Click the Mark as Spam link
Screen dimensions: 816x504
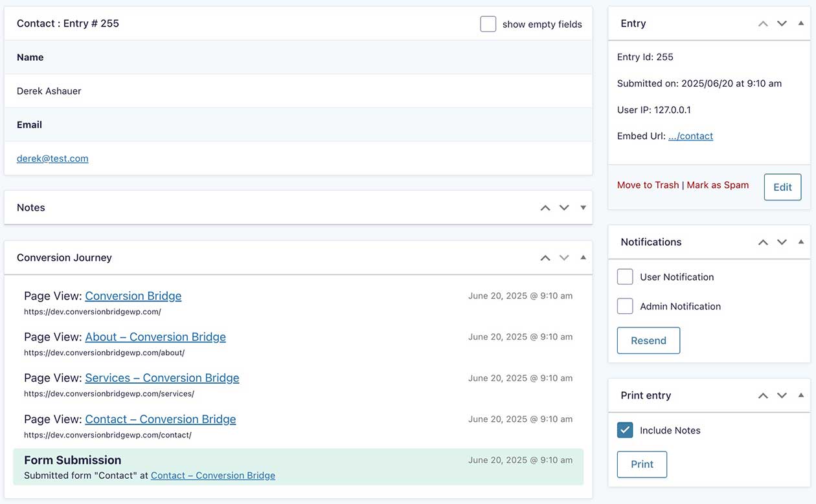(718, 185)
